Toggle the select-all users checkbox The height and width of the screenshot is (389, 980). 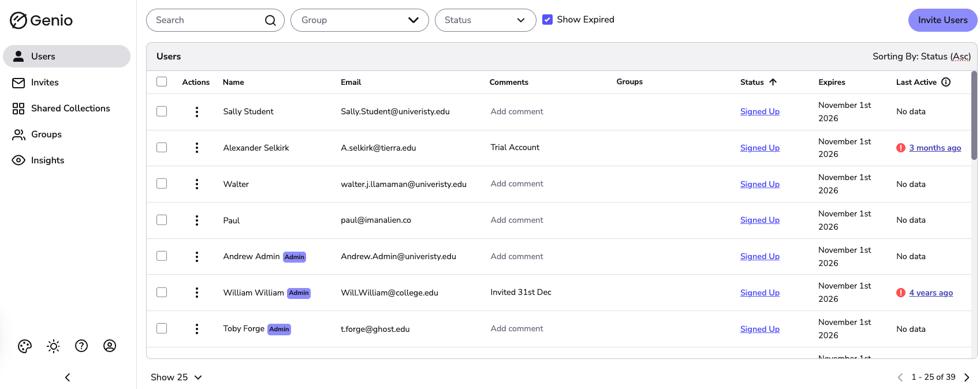[162, 82]
